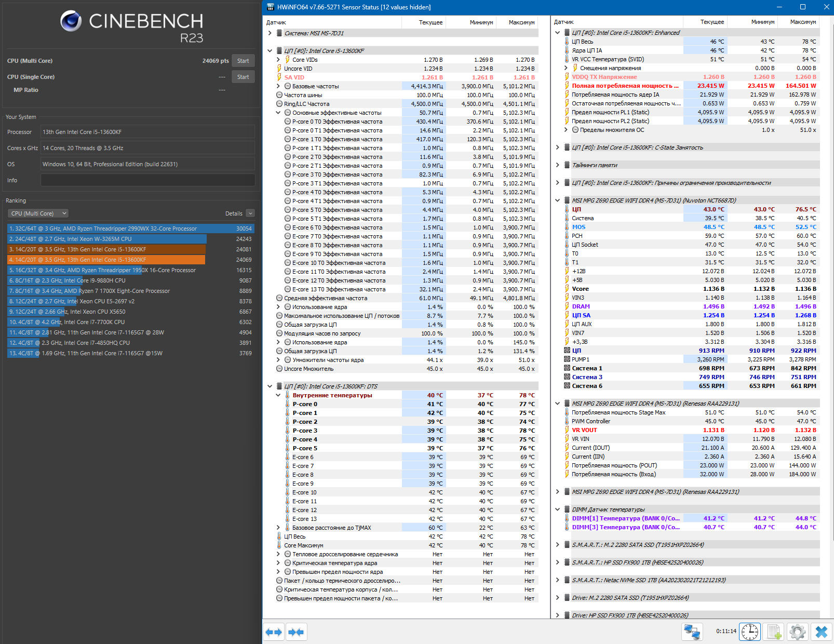Select the Intel Xeon W-3265M ranking row
The height and width of the screenshot is (644, 834).
coord(130,239)
